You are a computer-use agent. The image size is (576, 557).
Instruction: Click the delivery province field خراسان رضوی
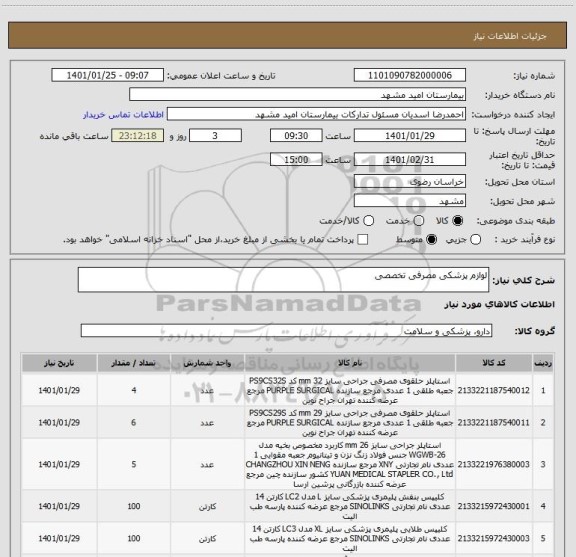click(410, 182)
